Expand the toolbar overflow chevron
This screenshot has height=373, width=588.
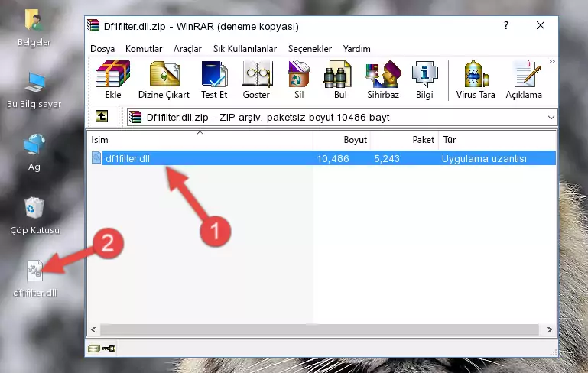coord(551,62)
